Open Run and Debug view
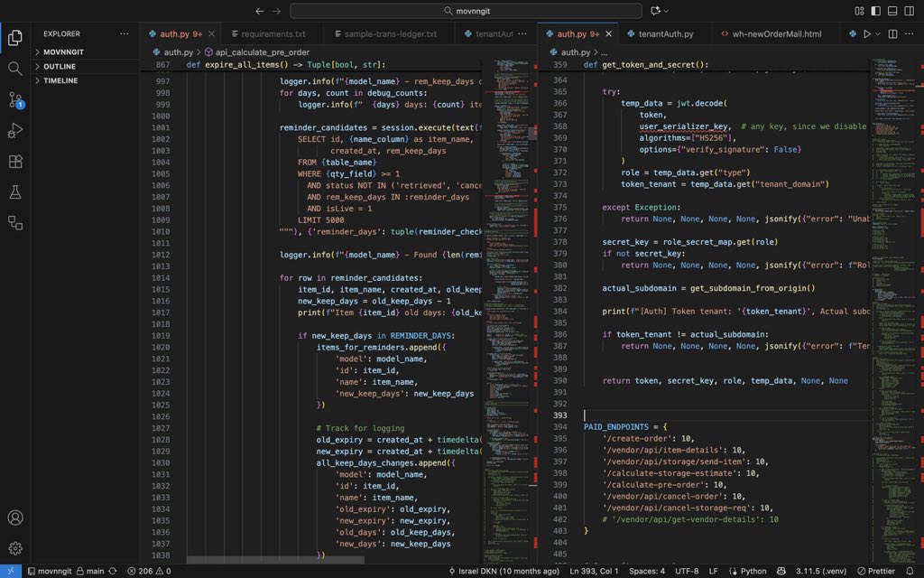Image resolution: width=924 pixels, height=578 pixels. pyautogui.click(x=15, y=130)
